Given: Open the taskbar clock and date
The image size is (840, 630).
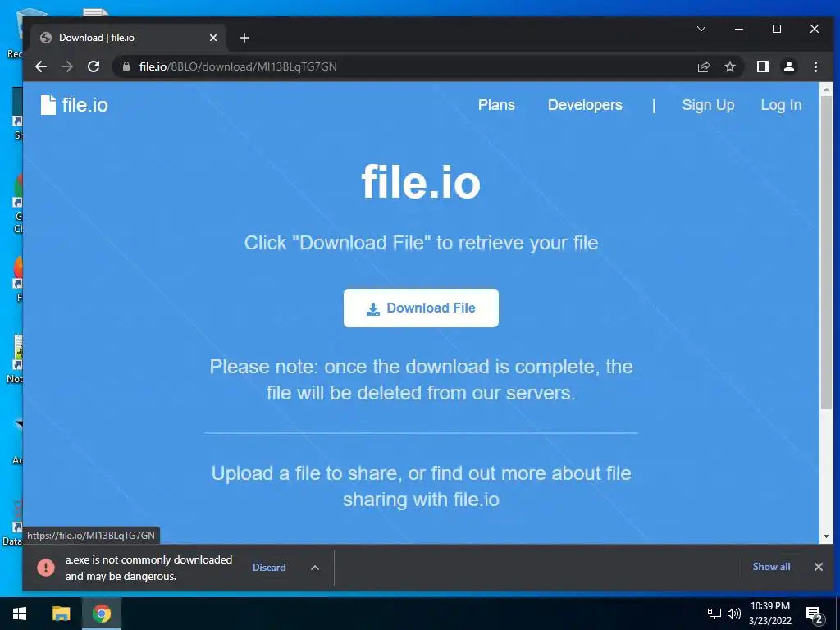Looking at the screenshot, I should [x=769, y=614].
